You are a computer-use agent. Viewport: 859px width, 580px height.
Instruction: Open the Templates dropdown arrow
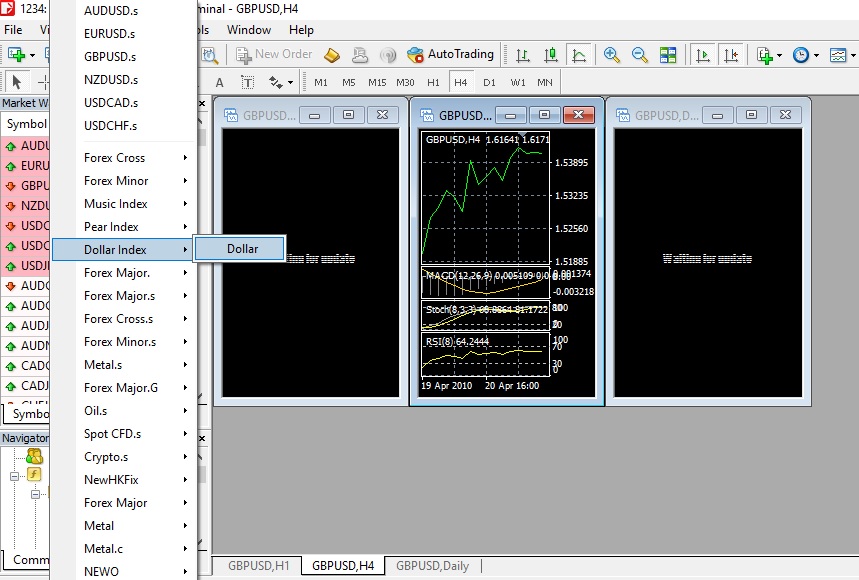pos(853,55)
